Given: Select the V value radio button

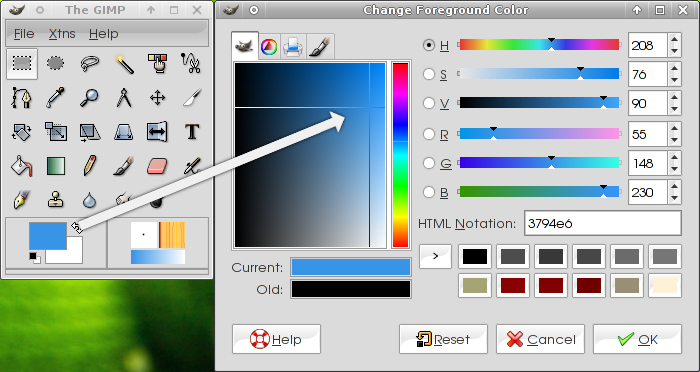Looking at the screenshot, I should (429, 103).
